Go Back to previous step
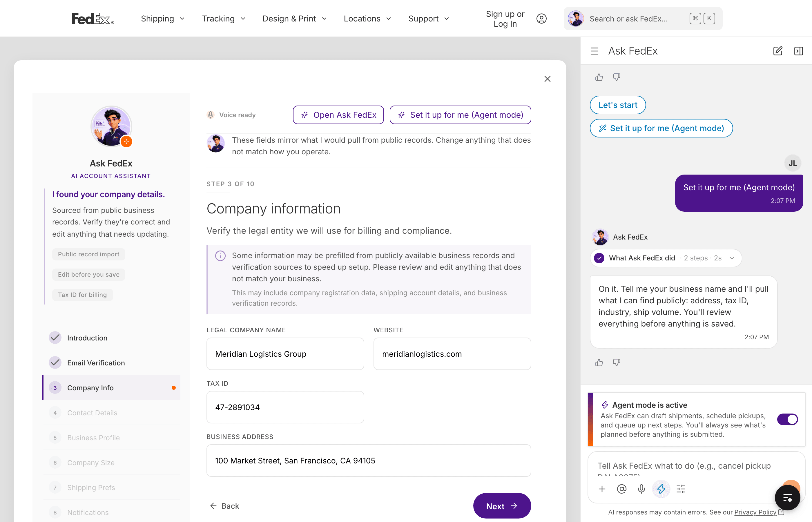This screenshot has width=812, height=522. click(224, 506)
